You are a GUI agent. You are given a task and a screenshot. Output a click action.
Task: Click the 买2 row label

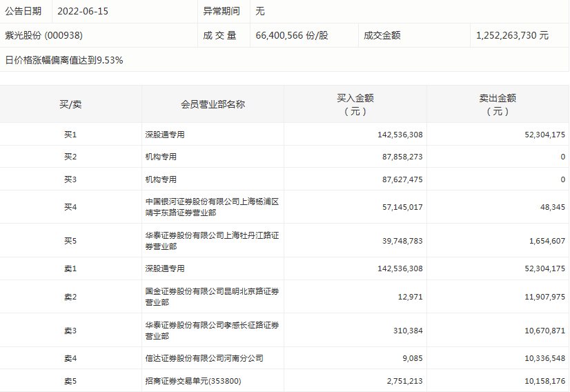click(x=70, y=157)
